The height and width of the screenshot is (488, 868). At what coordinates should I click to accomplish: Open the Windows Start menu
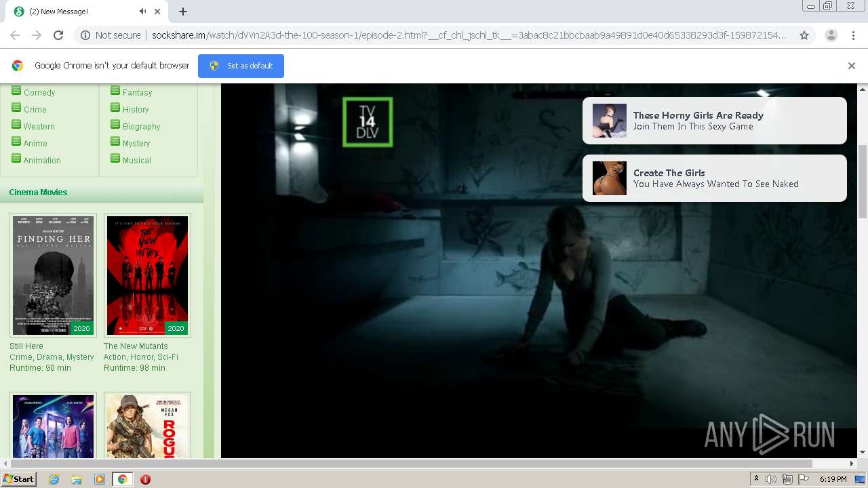(x=19, y=479)
